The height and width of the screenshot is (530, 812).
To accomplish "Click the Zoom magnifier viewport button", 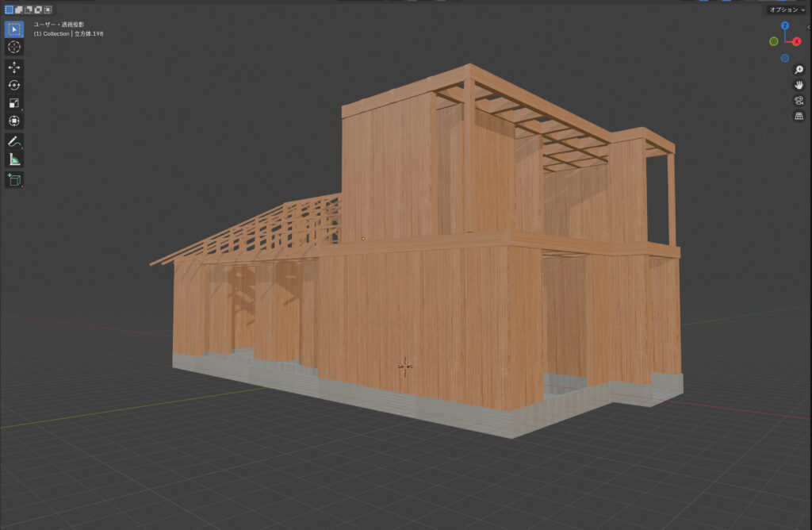I will click(799, 70).
